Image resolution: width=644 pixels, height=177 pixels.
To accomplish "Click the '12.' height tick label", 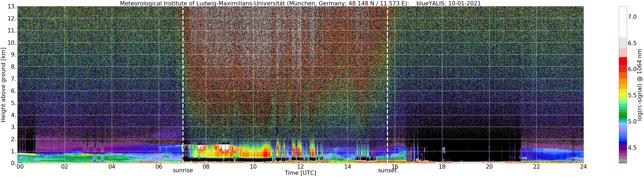I will [x=12, y=18].
